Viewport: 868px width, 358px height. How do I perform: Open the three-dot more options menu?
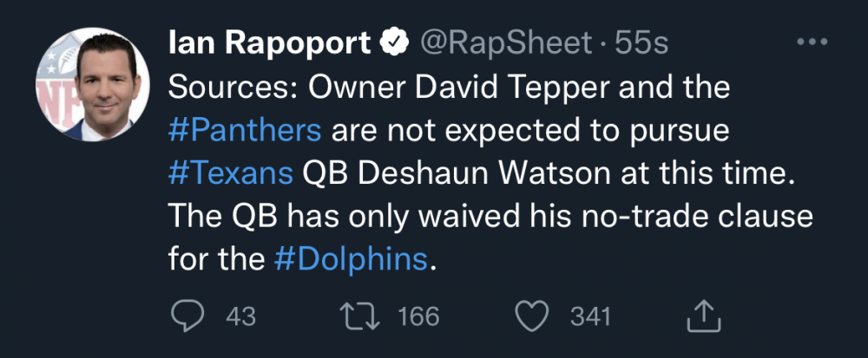(x=812, y=42)
